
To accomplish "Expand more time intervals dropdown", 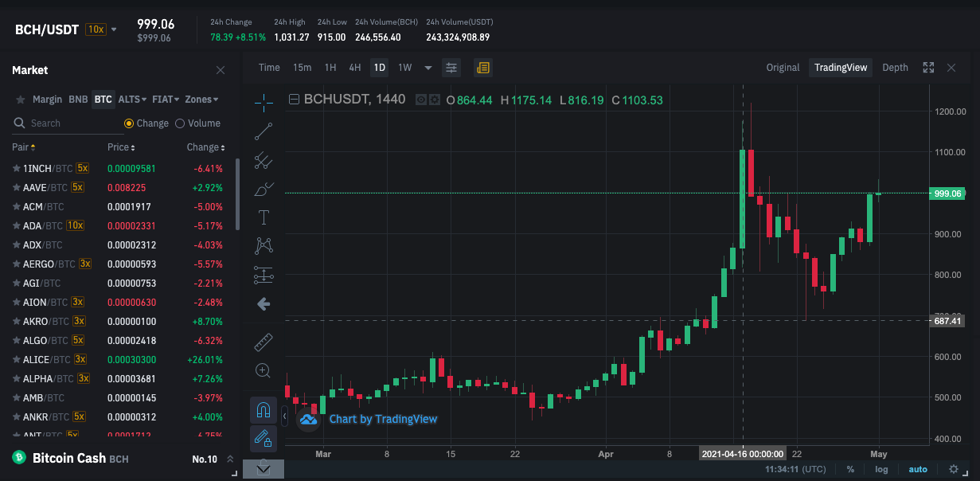I will 428,68.
